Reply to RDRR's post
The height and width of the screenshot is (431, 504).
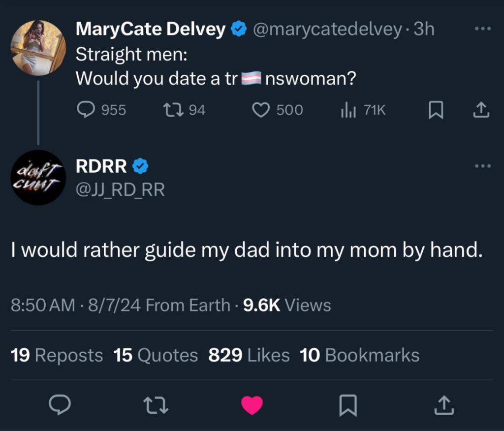pyautogui.click(x=60, y=404)
